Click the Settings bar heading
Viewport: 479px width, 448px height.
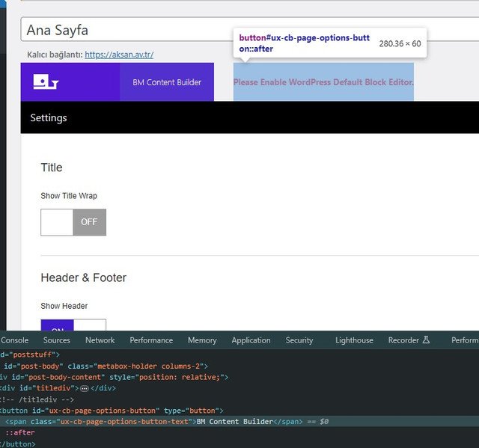click(49, 118)
